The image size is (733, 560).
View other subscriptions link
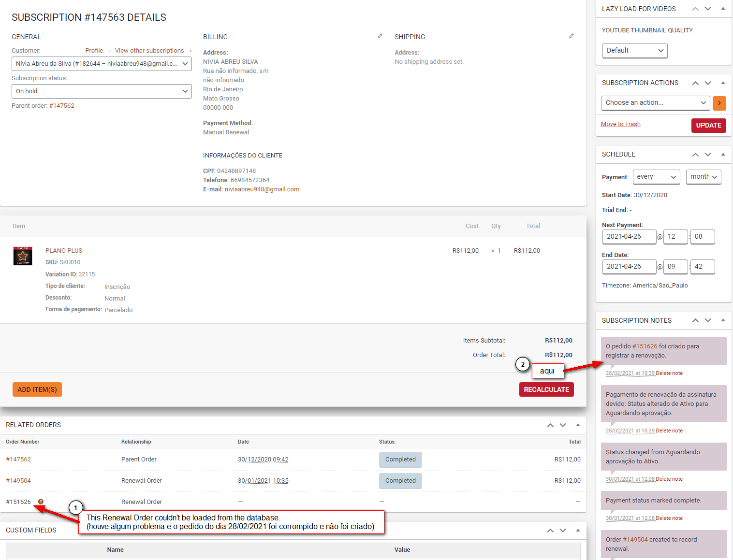pos(153,51)
